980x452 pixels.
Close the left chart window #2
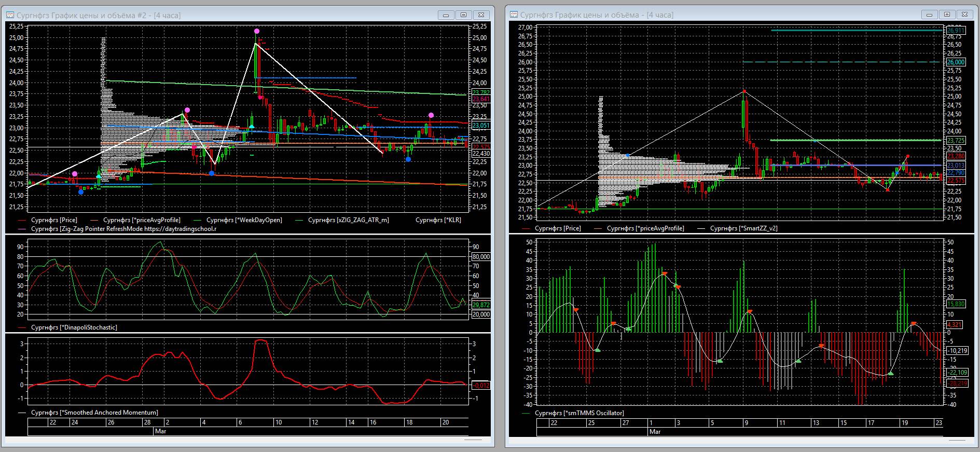coord(481,15)
